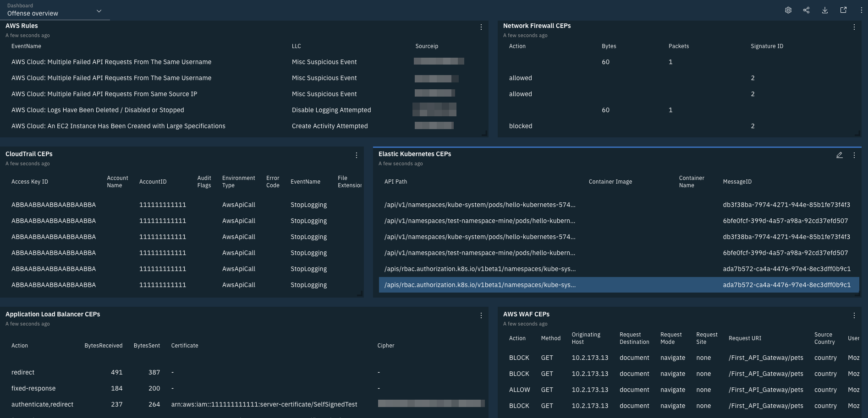Click the share dashboard icon

[x=807, y=10]
